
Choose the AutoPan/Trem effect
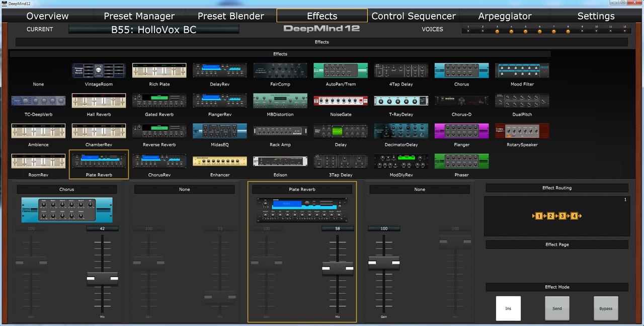[341, 70]
